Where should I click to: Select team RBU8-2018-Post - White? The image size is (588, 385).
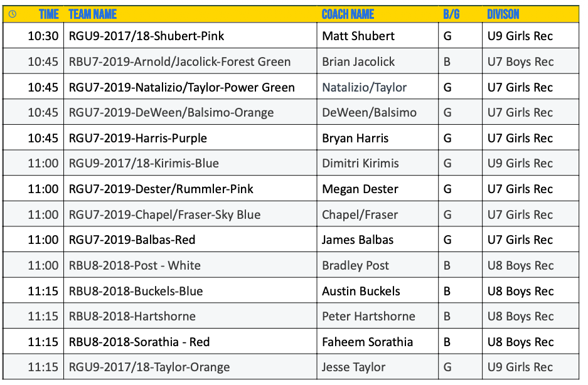click(134, 266)
